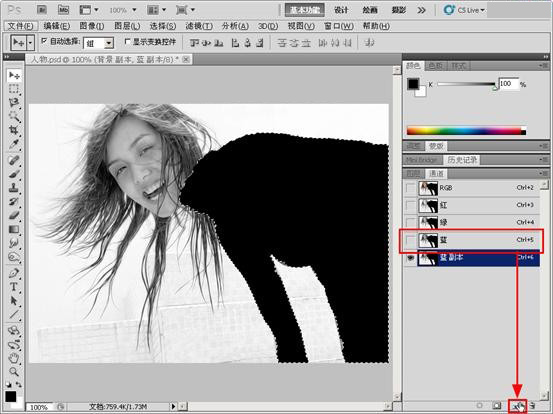Select the Clone Stamp tool
Viewport: 553px width, 414px height.
[14, 188]
